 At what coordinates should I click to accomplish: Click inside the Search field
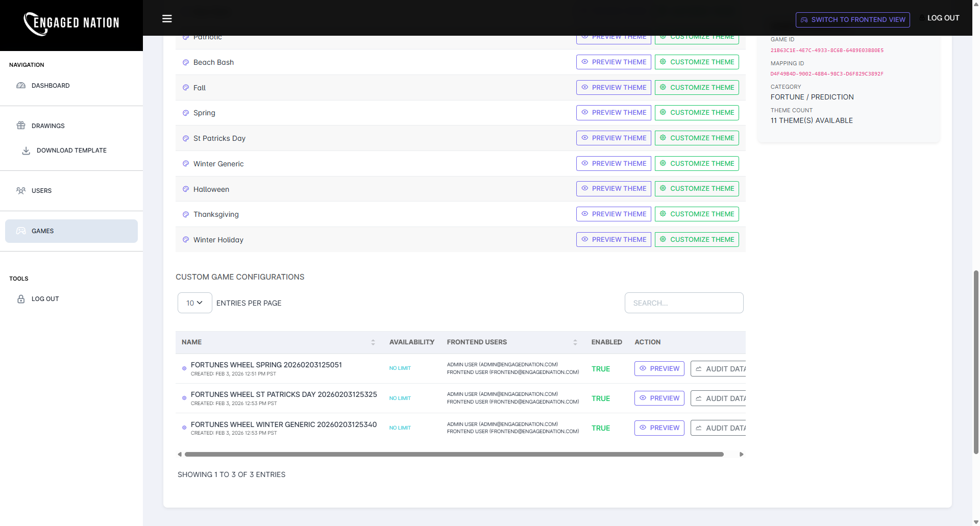[684, 303]
